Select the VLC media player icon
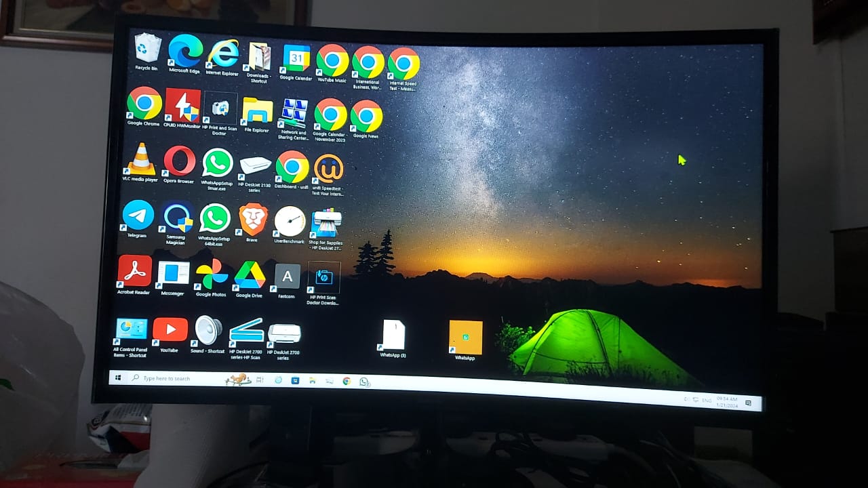The height and width of the screenshot is (488, 868). click(140, 163)
